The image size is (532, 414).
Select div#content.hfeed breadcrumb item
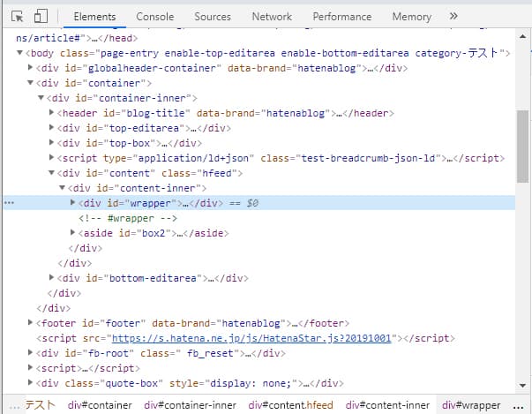pyautogui.click(x=290, y=405)
